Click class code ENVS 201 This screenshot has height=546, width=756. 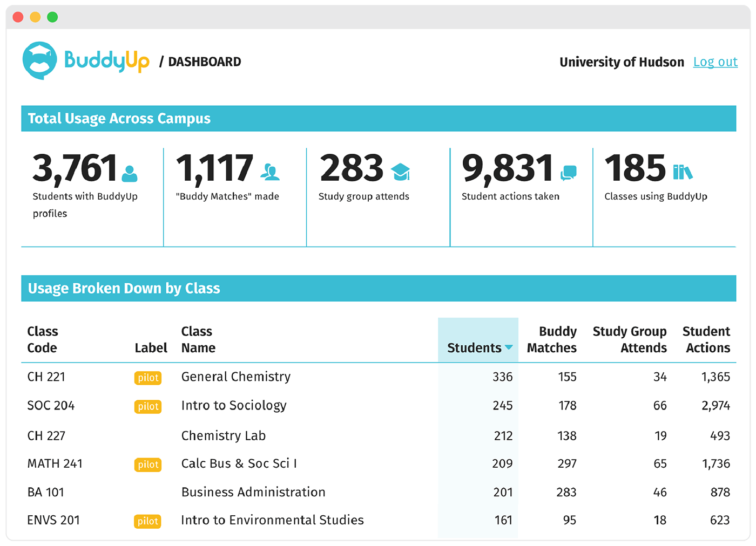(x=53, y=520)
